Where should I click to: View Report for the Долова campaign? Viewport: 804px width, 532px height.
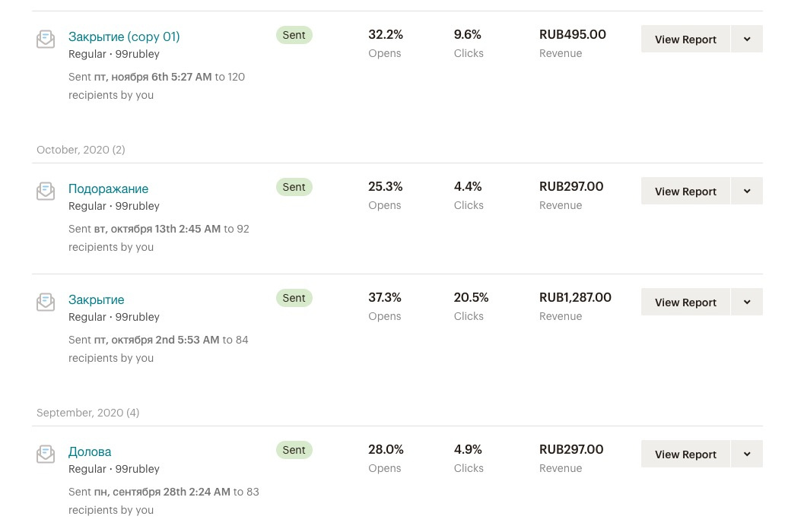tap(685, 454)
